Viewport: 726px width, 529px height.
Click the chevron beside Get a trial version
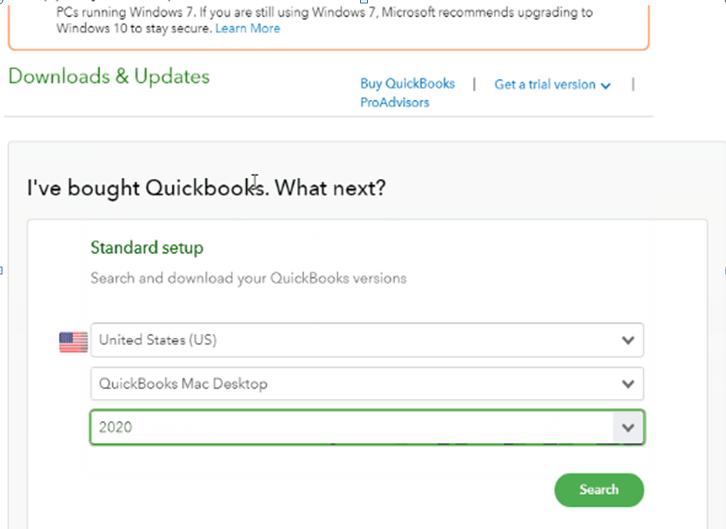point(605,86)
